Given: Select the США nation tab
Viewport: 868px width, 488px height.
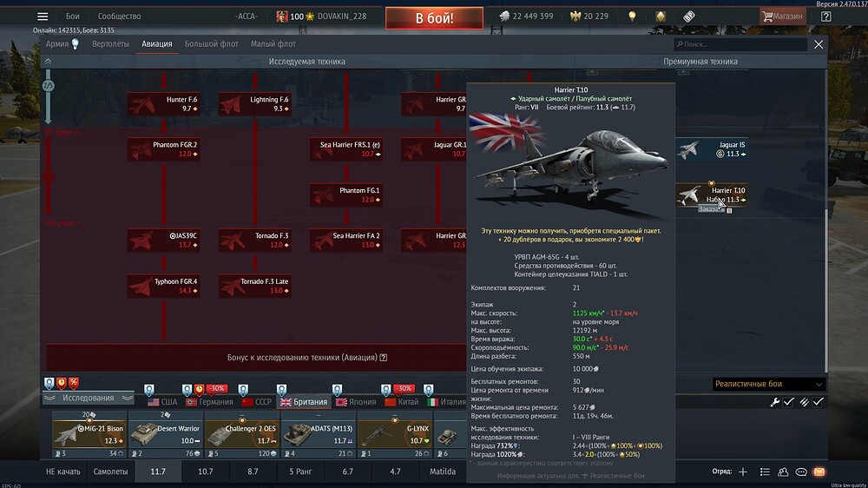Looking at the screenshot, I should 163,402.
